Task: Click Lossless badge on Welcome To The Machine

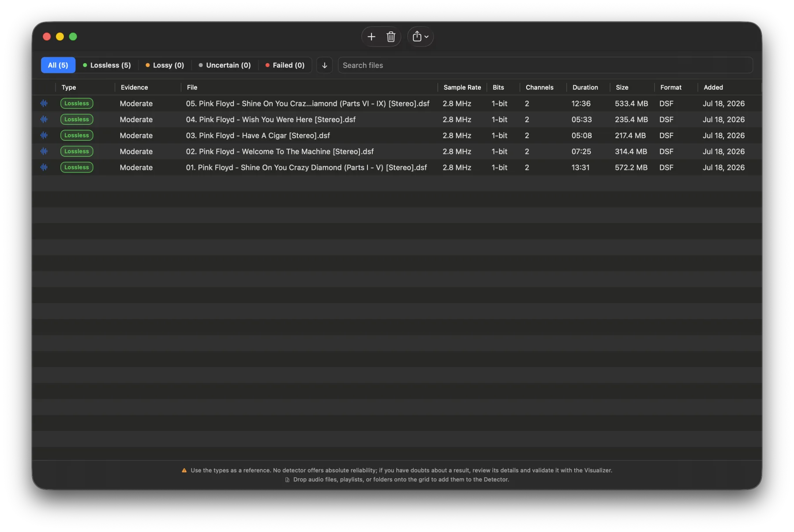Action: 77,151
